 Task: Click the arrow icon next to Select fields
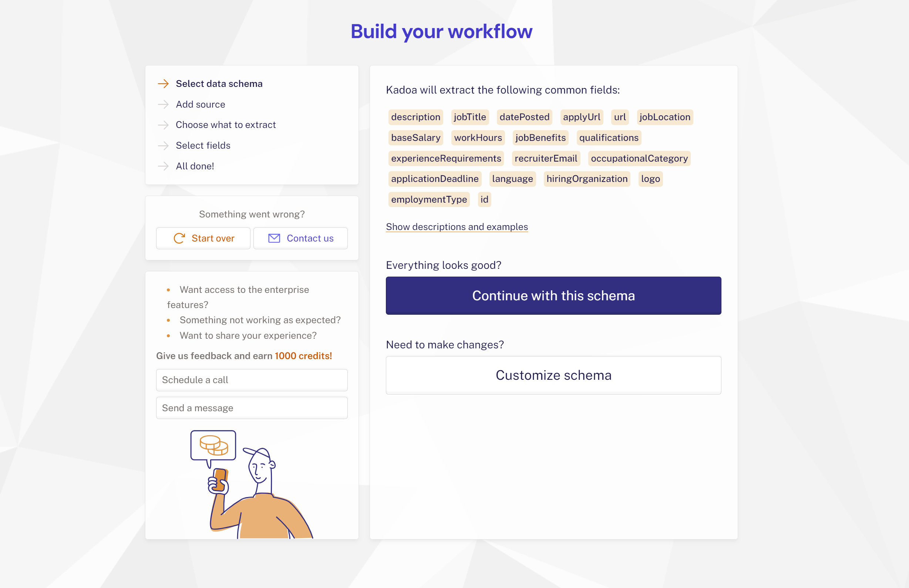coord(164,145)
